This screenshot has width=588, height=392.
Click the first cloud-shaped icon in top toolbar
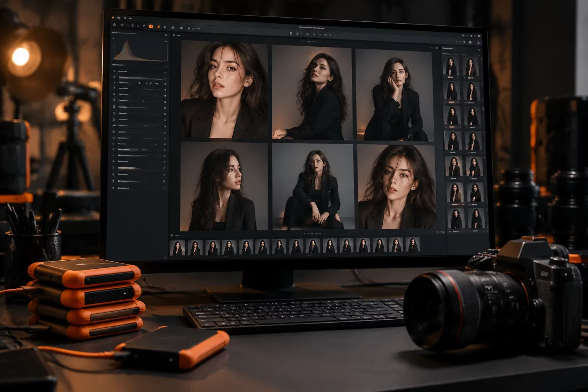pos(114,24)
